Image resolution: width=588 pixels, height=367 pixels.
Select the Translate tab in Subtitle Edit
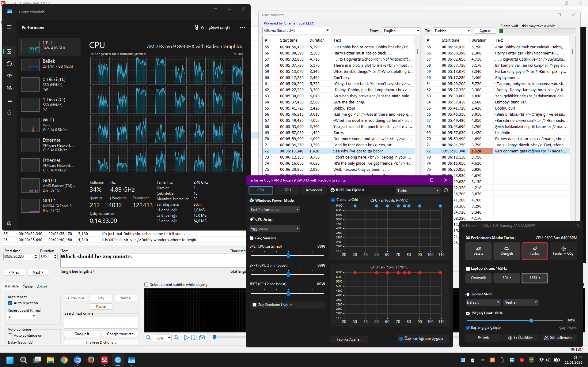tap(12, 286)
